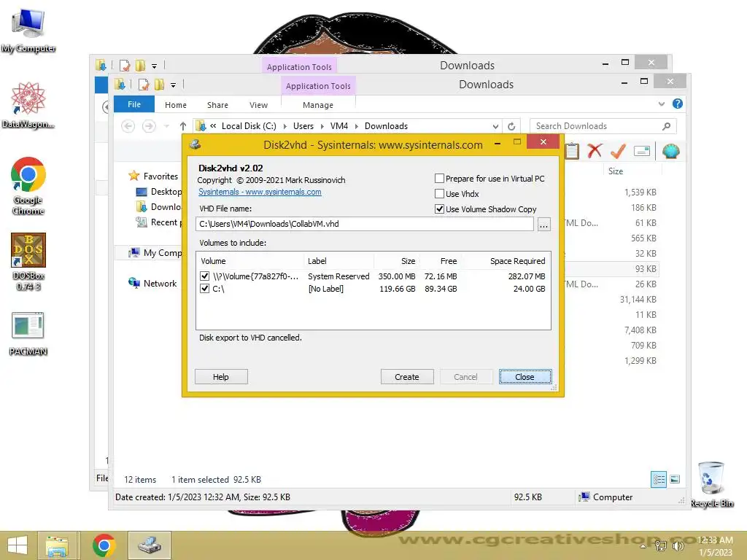The width and height of the screenshot is (747, 560).
Task: Click the red X delete icon in Explorer ribbon
Action: [x=595, y=151]
